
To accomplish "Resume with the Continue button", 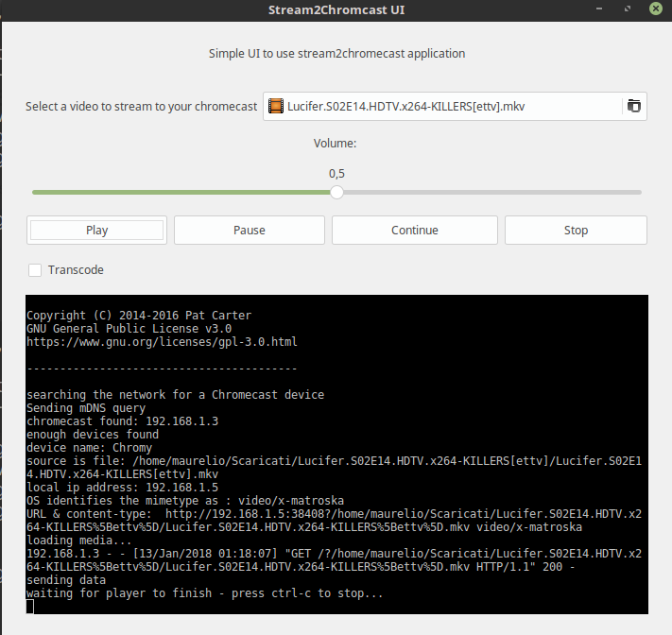I will click(x=415, y=230).
